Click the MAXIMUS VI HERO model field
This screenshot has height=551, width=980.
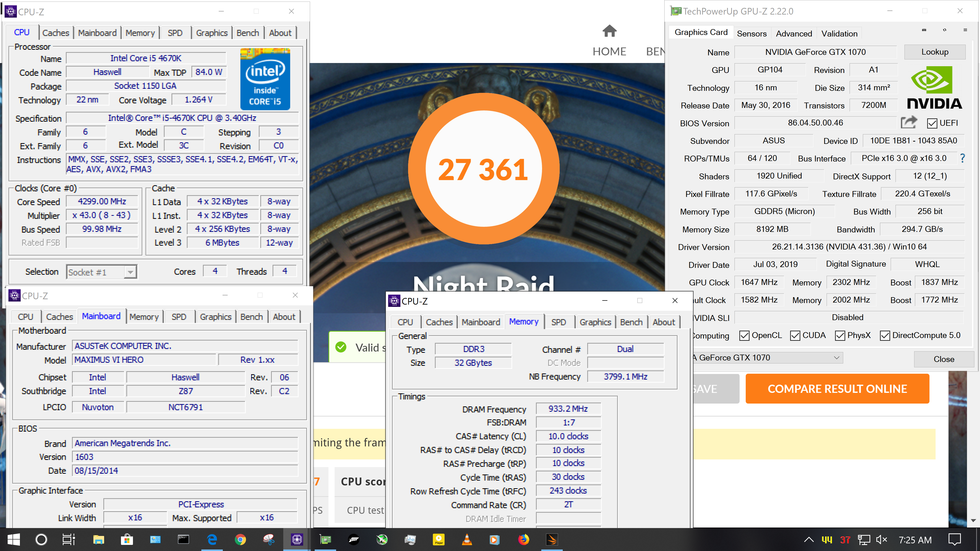pyautogui.click(x=144, y=359)
